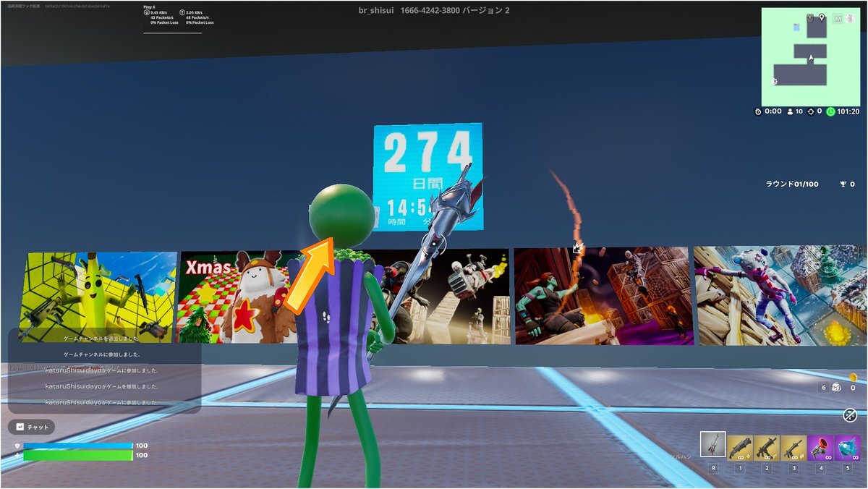Click the gear icon at minimap's left edge

pyautogui.click(x=775, y=82)
